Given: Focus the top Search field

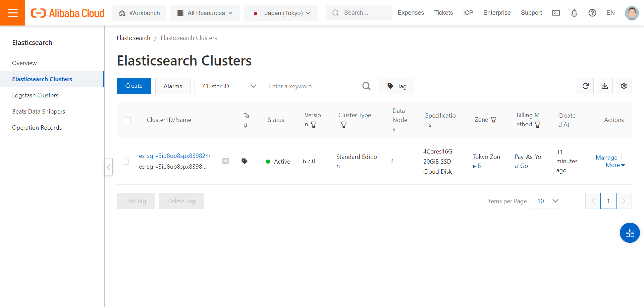Looking at the screenshot, I should 359,13.
